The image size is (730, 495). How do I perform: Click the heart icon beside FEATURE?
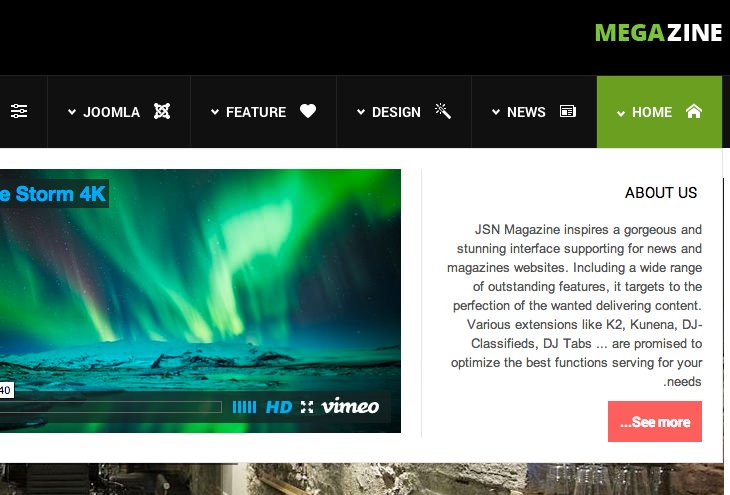[308, 111]
